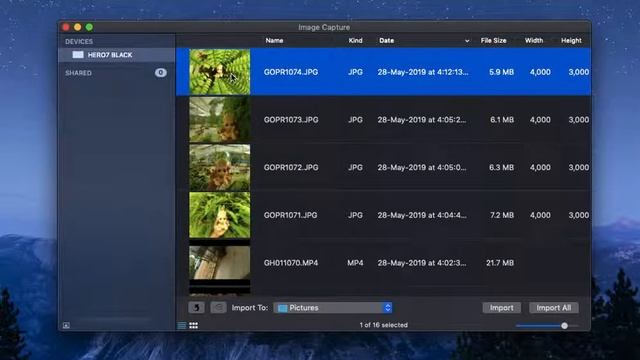The image size is (640, 360).
Task: Sort by File Size column header
Action: (x=493, y=40)
